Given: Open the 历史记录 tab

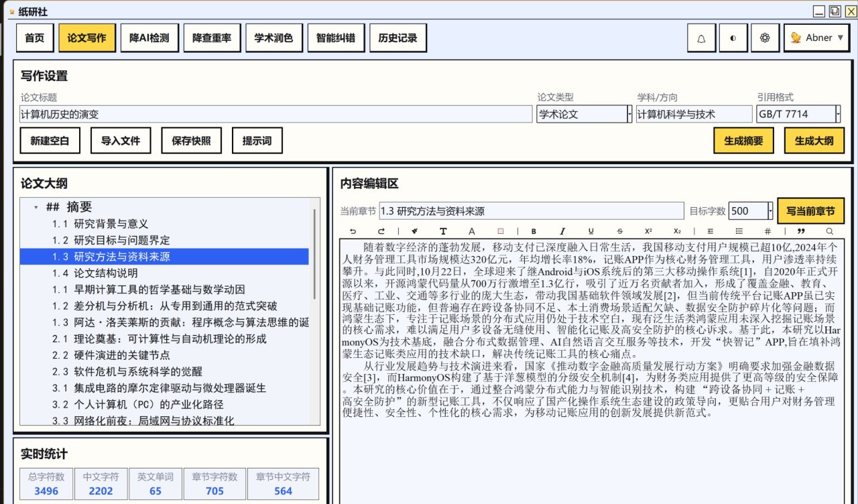Looking at the screenshot, I should (397, 38).
